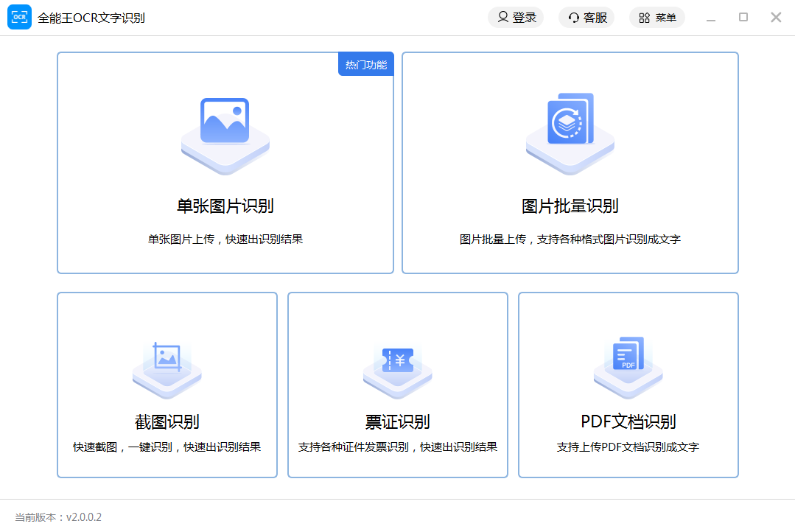This screenshot has width=795, height=532.
Task: Click the single image recognition picture icon
Action: pos(225,122)
